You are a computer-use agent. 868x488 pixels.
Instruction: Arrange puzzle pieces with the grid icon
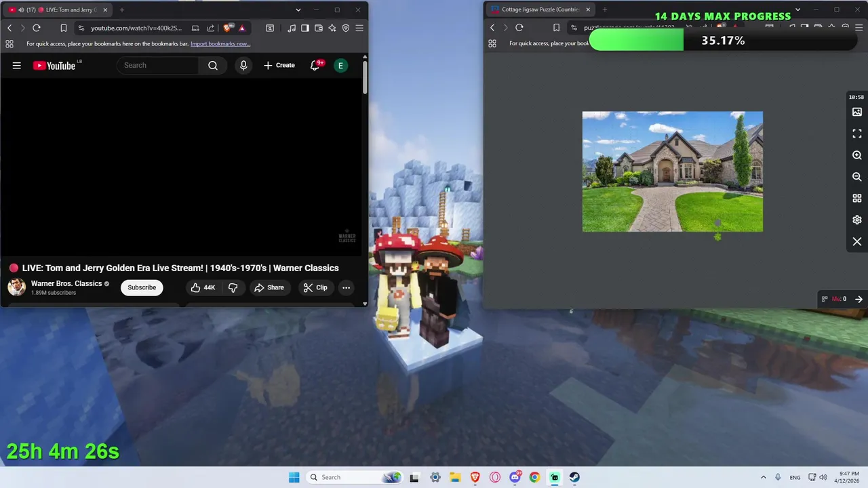(857, 199)
